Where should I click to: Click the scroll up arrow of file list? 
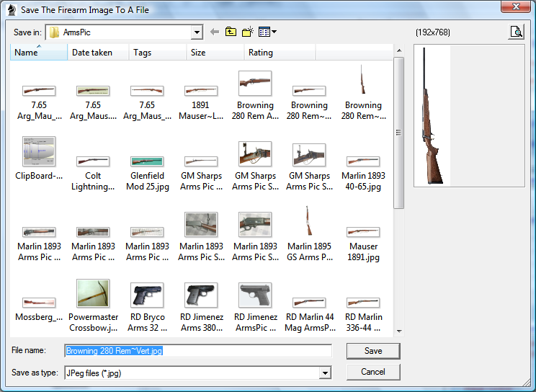tap(398, 50)
